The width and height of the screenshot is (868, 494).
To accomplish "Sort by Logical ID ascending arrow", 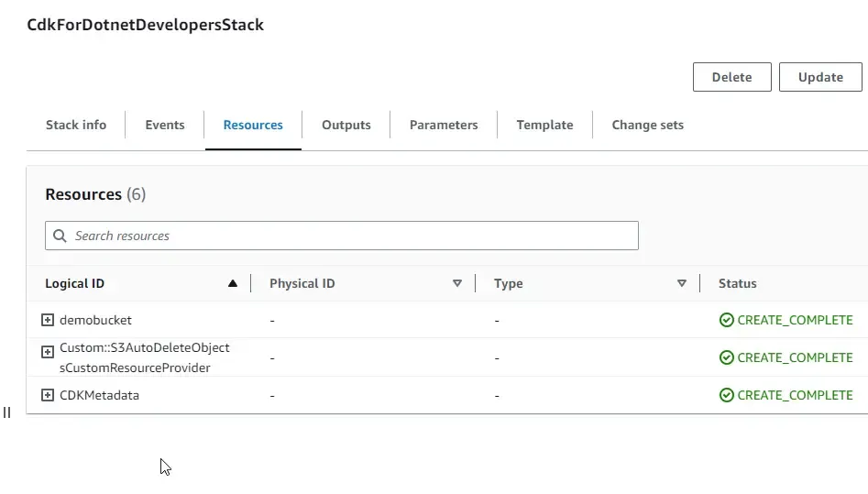I will click(233, 283).
